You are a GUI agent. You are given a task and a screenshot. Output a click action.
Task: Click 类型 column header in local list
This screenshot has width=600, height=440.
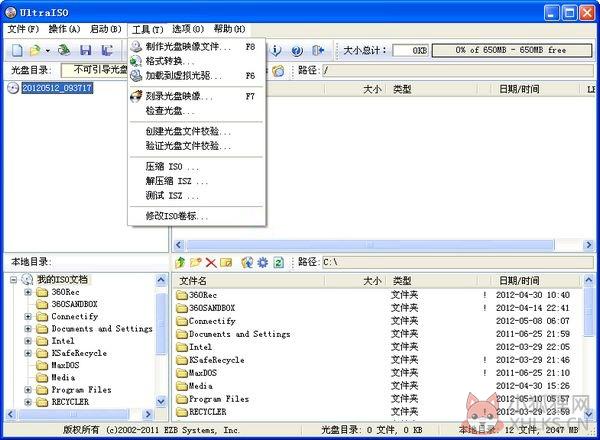pyautogui.click(x=434, y=281)
